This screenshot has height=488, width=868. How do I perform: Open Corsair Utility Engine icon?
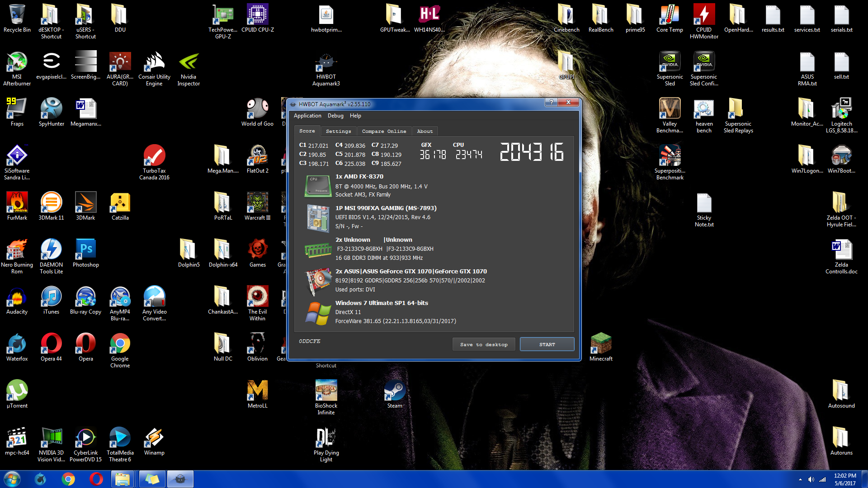tap(154, 68)
